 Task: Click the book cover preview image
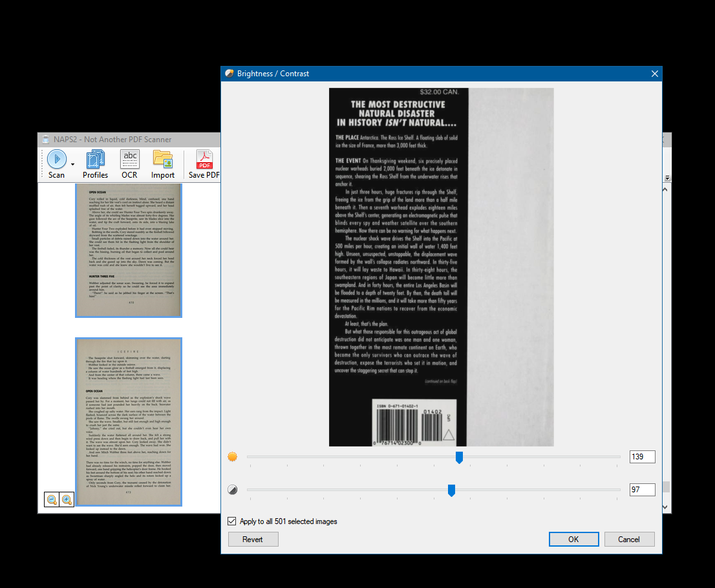tap(442, 267)
